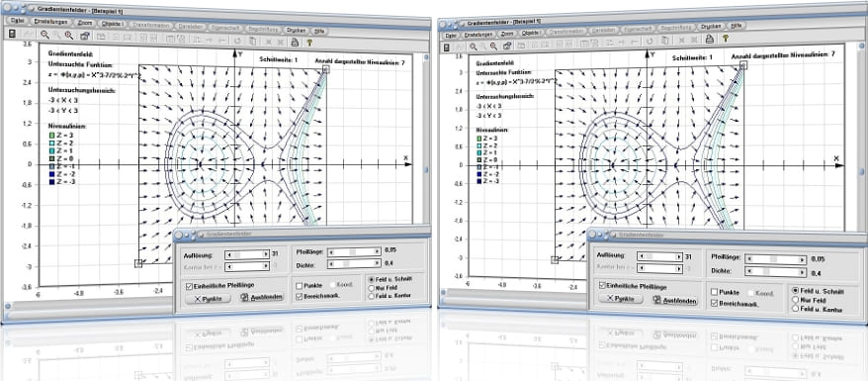Screen dimensions: 868x381
Task: Click zoom-in magnifier icon in left window
Action: tap(68, 36)
